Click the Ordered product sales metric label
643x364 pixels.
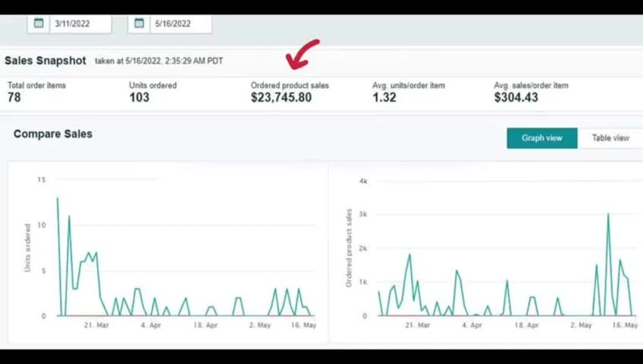click(290, 86)
